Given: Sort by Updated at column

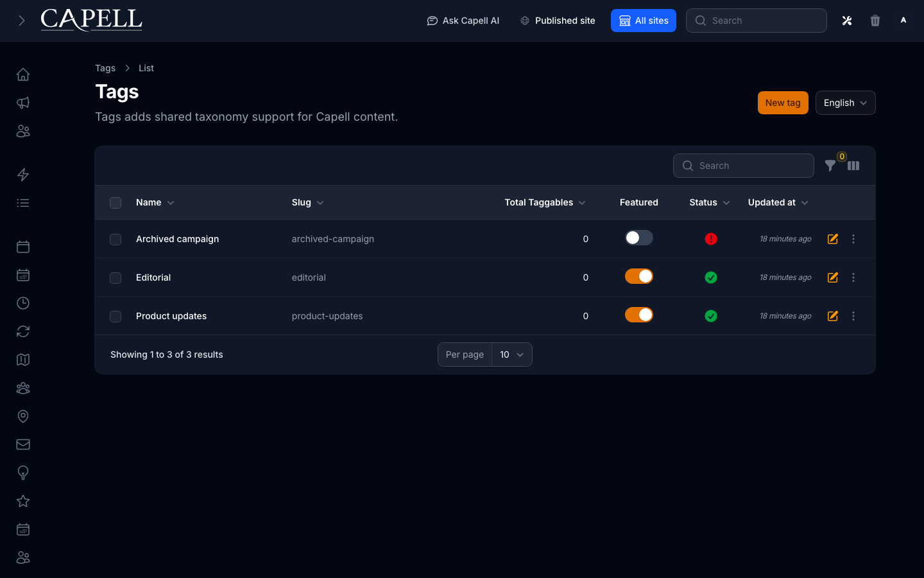Looking at the screenshot, I should 778,202.
